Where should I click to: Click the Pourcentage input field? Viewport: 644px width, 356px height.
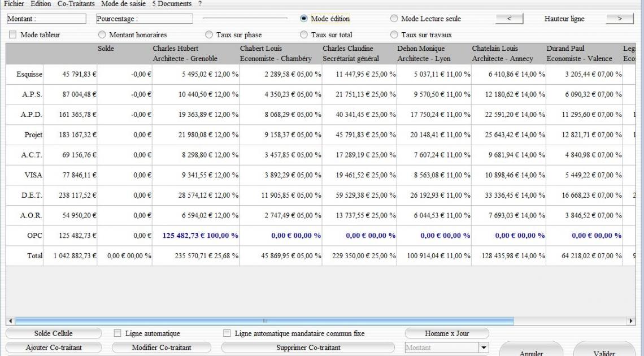point(145,19)
